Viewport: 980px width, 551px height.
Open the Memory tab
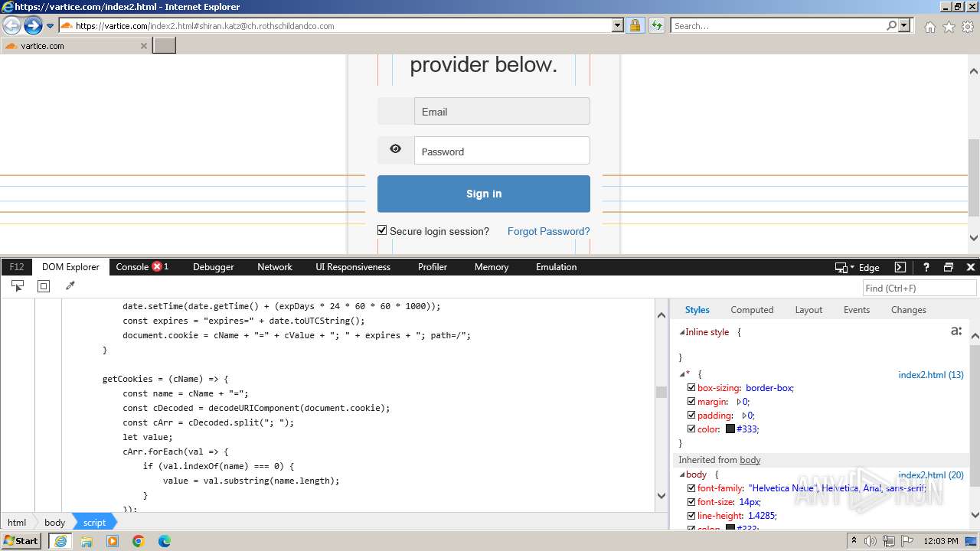pos(492,267)
